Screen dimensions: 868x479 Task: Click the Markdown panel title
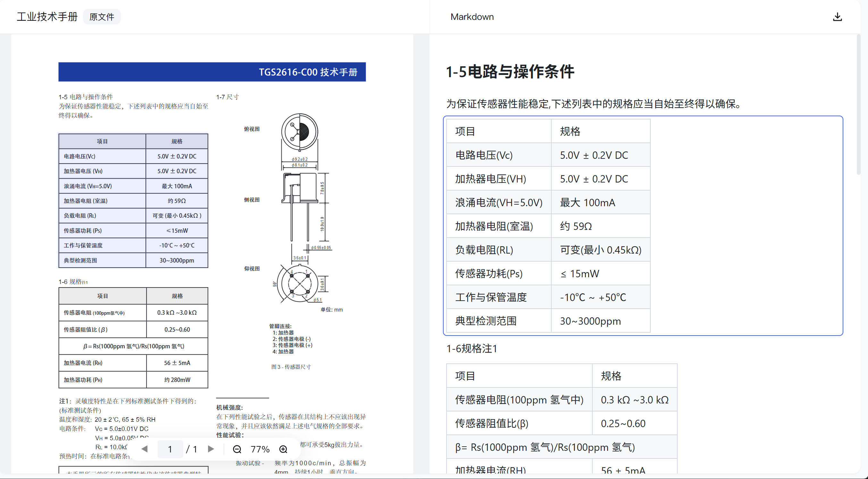[472, 17]
